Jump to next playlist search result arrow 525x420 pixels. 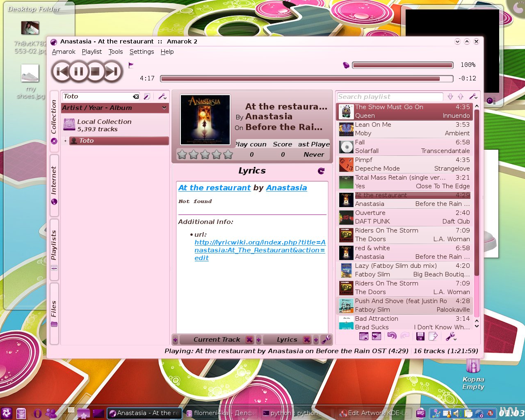pyautogui.click(x=450, y=96)
